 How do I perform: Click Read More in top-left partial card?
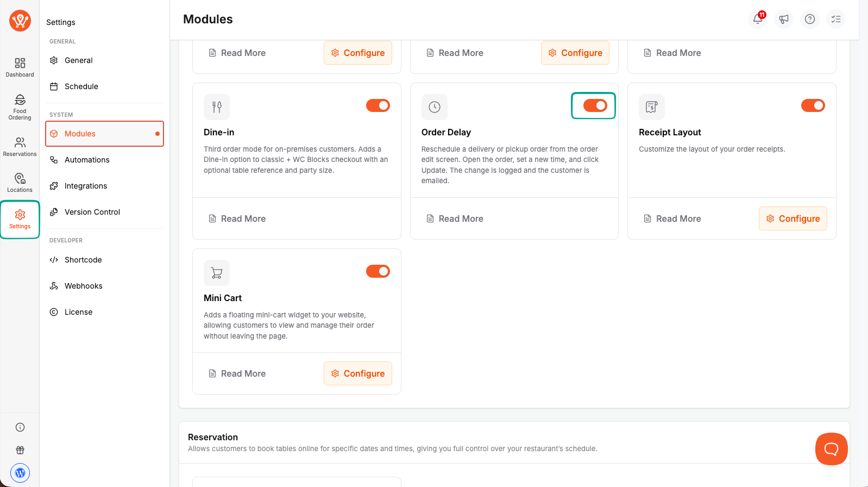237,53
